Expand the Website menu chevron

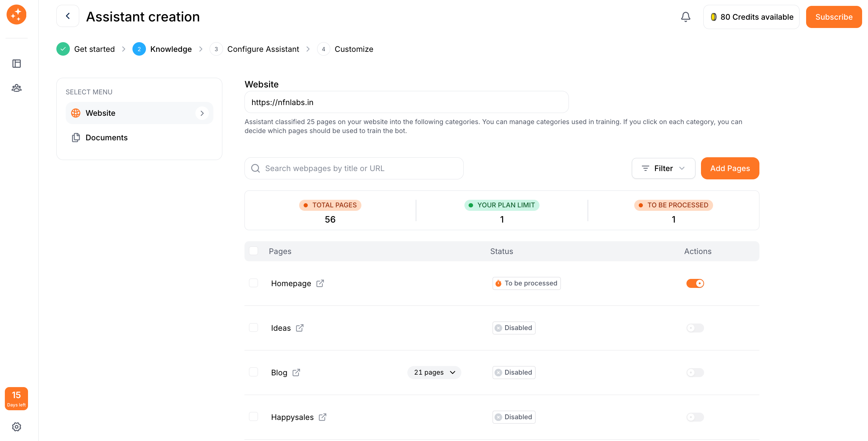tap(202, 113)
